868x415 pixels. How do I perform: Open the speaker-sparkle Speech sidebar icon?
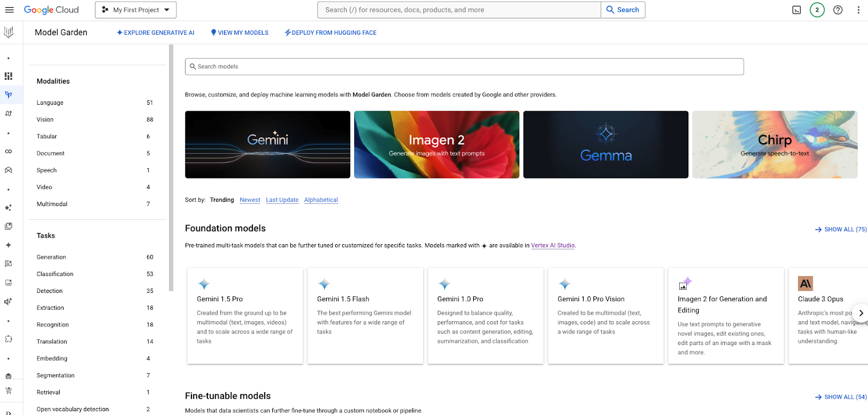[x=8, y=302]
